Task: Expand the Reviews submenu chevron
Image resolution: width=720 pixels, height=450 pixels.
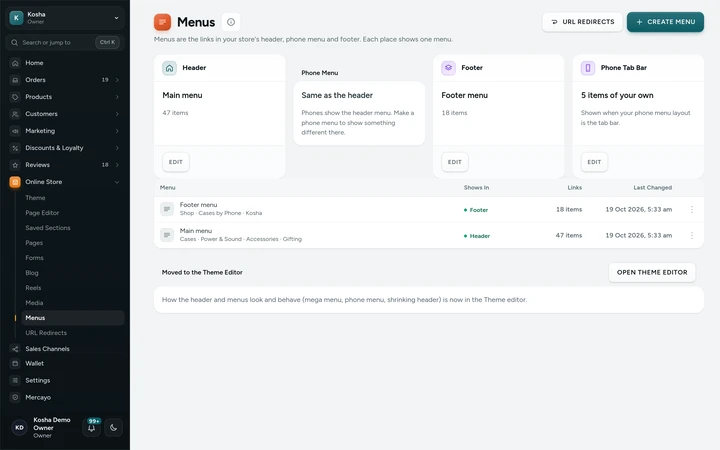Action: pyautogui.click(x=117, y=165)
